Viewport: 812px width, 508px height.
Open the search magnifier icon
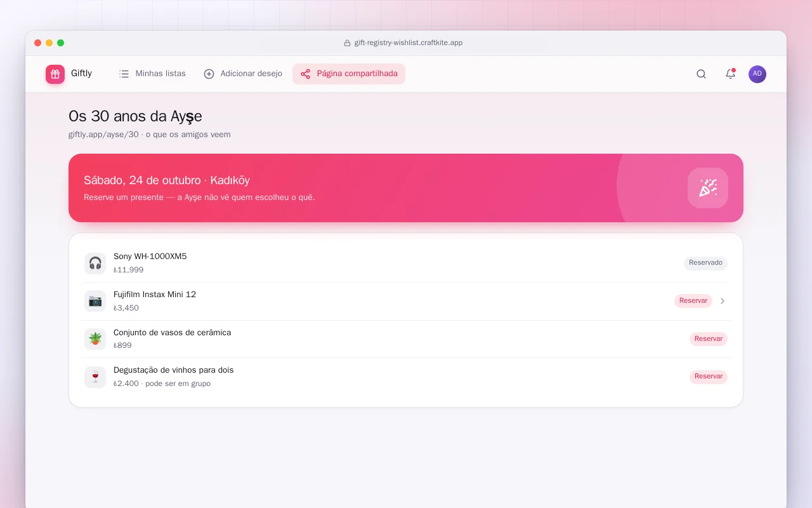click(x=701, y=74)
